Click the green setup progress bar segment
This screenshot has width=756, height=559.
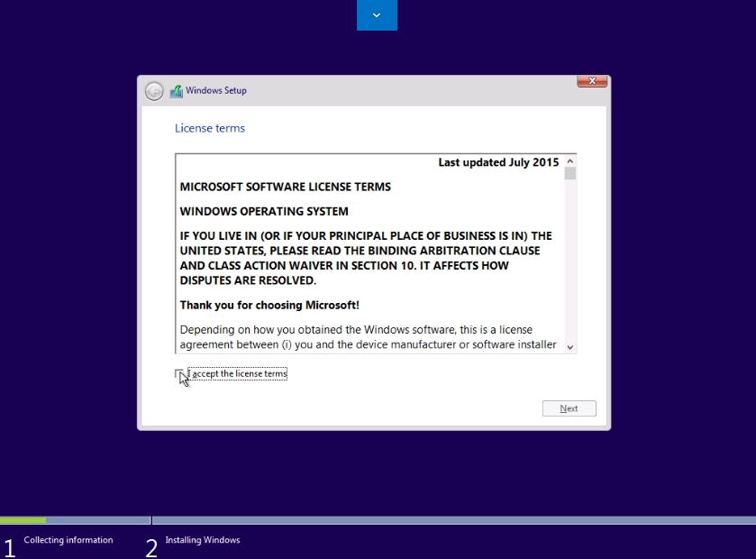coord(23,520)
